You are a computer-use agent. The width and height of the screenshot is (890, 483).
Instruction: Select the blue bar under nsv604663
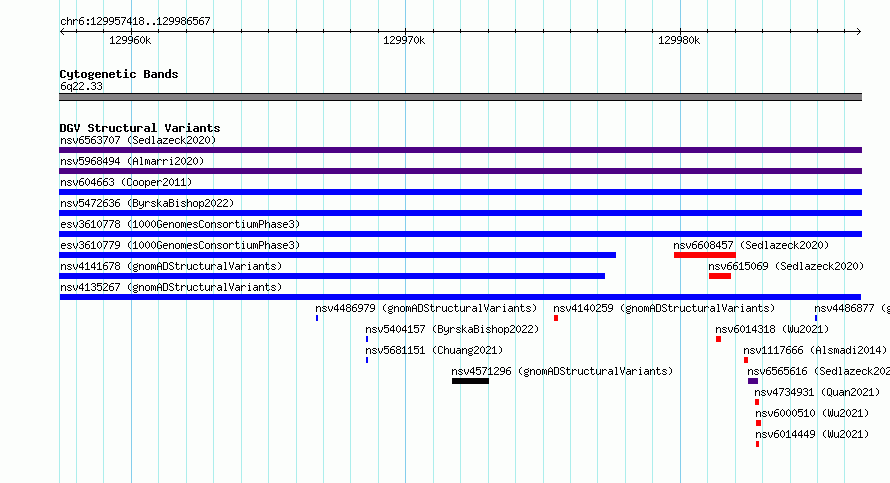coord(460,192)
